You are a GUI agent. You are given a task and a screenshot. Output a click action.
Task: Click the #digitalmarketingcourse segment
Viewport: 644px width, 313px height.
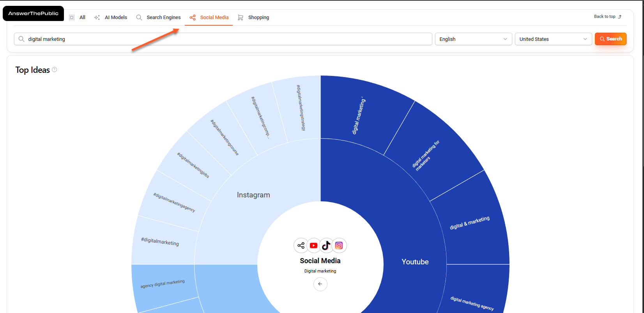pos(224,137)
